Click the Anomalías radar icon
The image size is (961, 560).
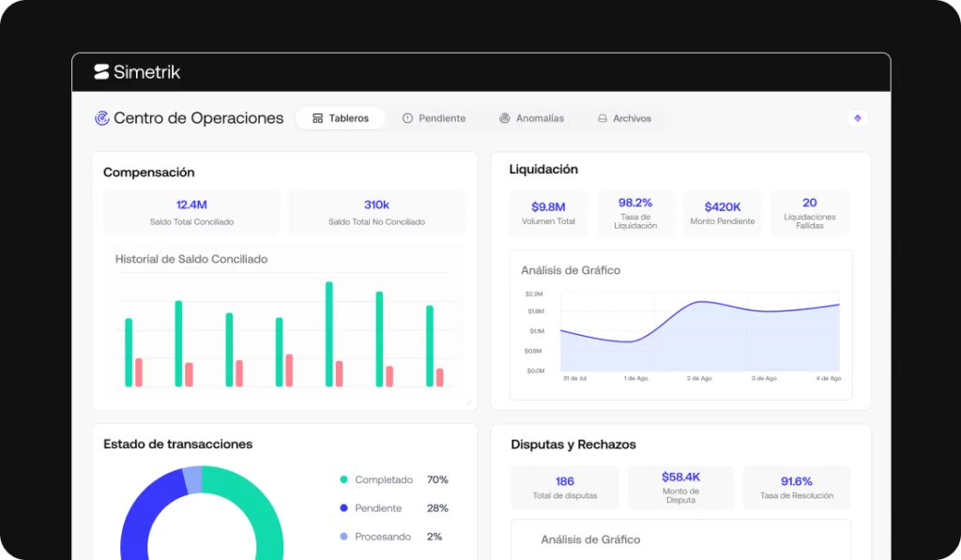point(504,118)
